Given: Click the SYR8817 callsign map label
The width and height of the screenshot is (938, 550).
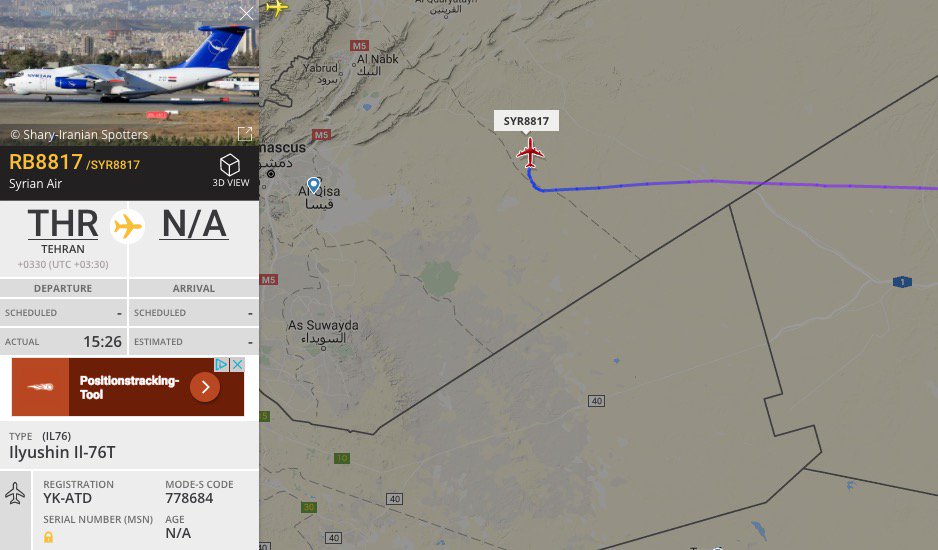Looking at the screenshot, I should (526, 121).
